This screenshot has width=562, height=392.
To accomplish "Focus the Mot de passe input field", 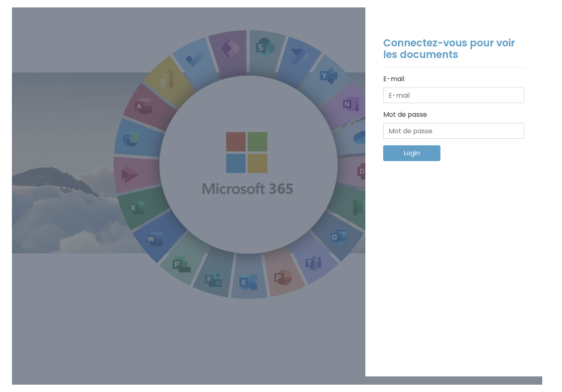I will point(453,131).
